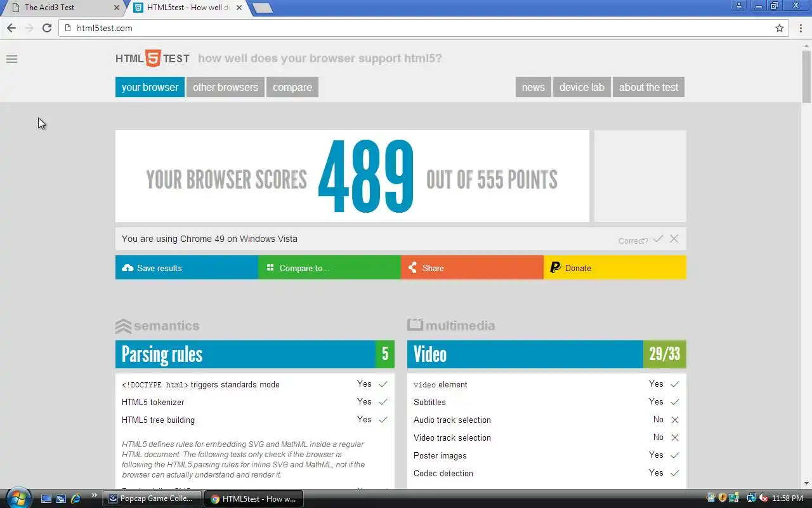Open the 'about the test' page
Image resolution: width=812 pixels, height=508 pixels.
point(648,87)
